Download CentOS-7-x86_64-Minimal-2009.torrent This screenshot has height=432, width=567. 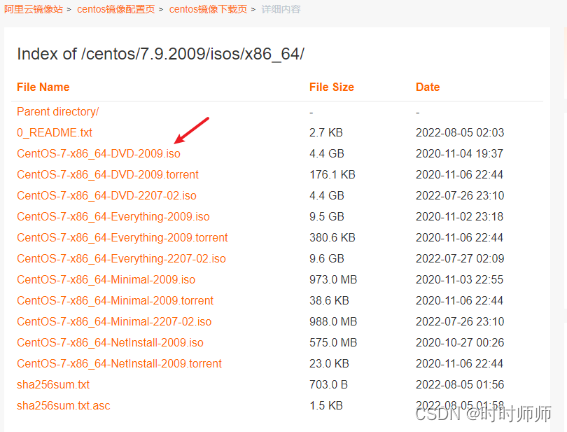click(115, 300)
